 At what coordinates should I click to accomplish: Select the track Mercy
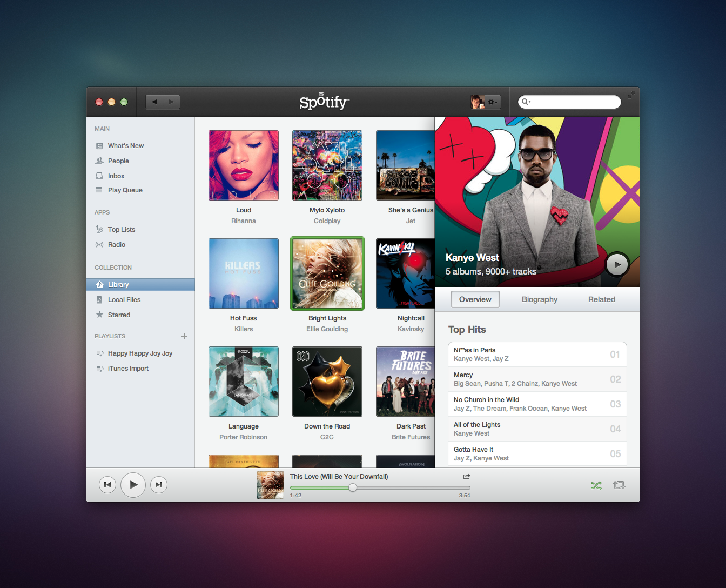tap(537, 379)
